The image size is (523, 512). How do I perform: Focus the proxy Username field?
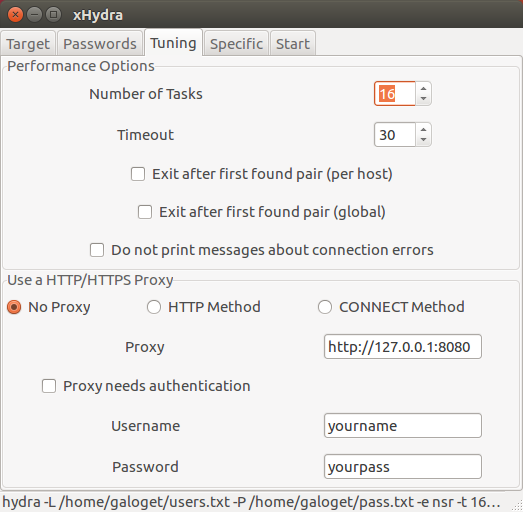403,426
